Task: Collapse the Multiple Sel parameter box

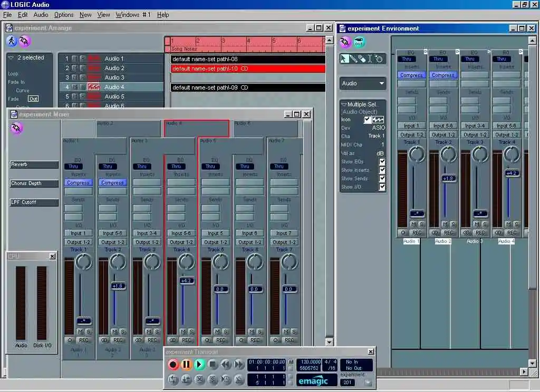Action: tap(343, 104)
